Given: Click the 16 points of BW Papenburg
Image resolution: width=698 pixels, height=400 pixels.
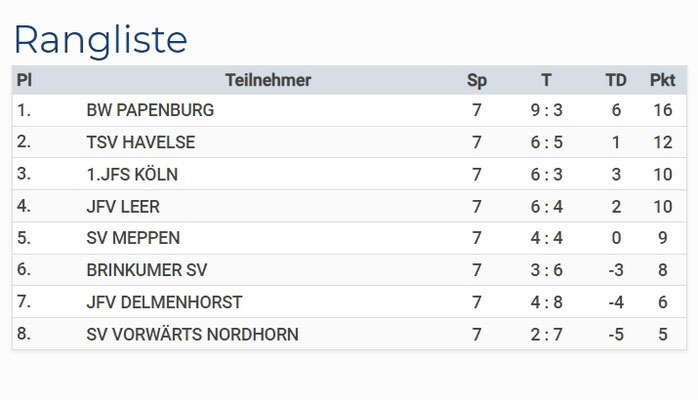Looking at the screenshot, I should (x=662, y=110).
